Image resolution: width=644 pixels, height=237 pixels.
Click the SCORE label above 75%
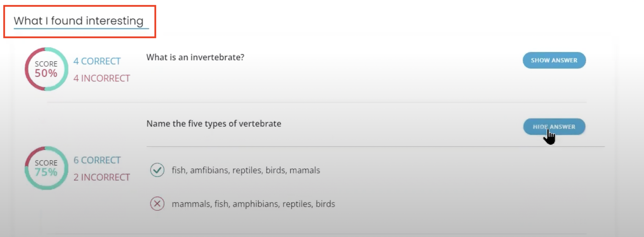coord(46,163)
